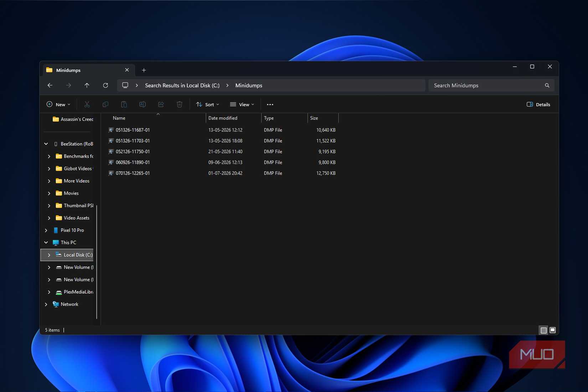Open the Sort dropdown
The height and width of the screenshot is (392, 588).
click(207, 104)
